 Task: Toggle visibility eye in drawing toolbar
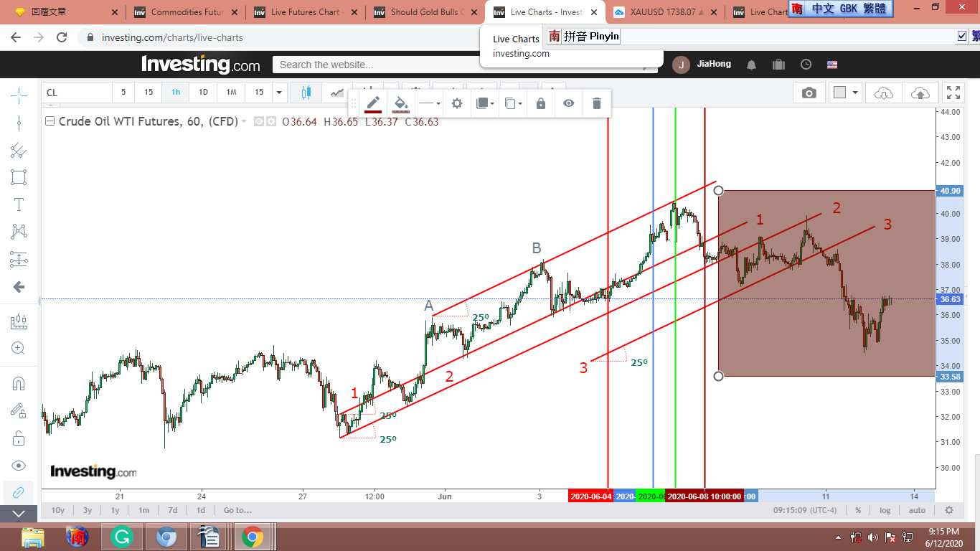pyautogui.click(x=568, y=103)
